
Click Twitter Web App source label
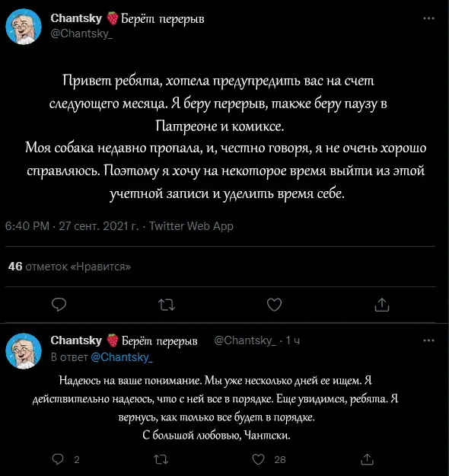[x=191, y=226]
